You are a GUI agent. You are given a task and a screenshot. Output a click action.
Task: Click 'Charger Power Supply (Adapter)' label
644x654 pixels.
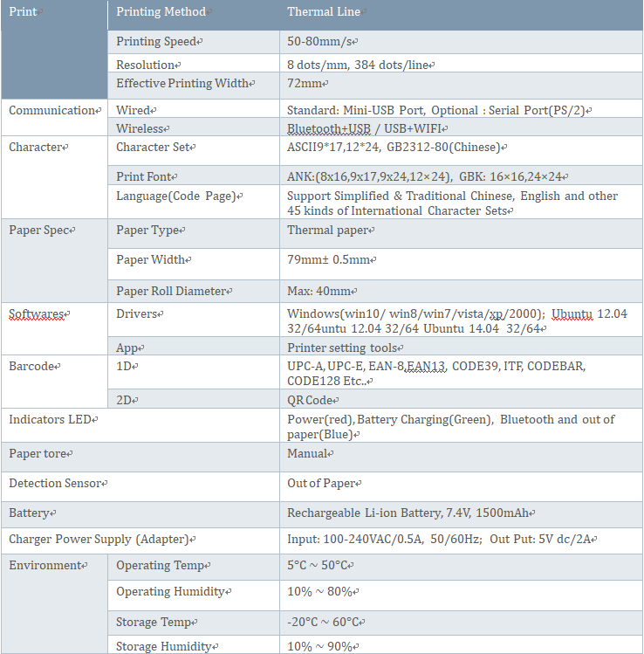click(x=99, y=540)
